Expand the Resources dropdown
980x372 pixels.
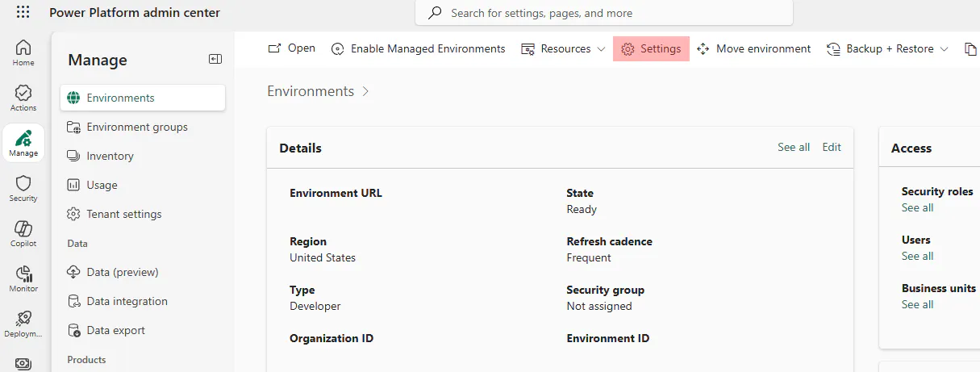click(563, 48)
